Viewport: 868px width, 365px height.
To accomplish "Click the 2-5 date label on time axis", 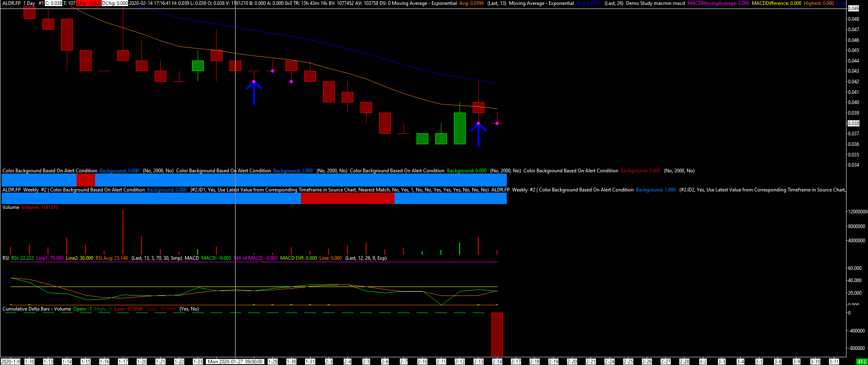I will coord(366,362).
